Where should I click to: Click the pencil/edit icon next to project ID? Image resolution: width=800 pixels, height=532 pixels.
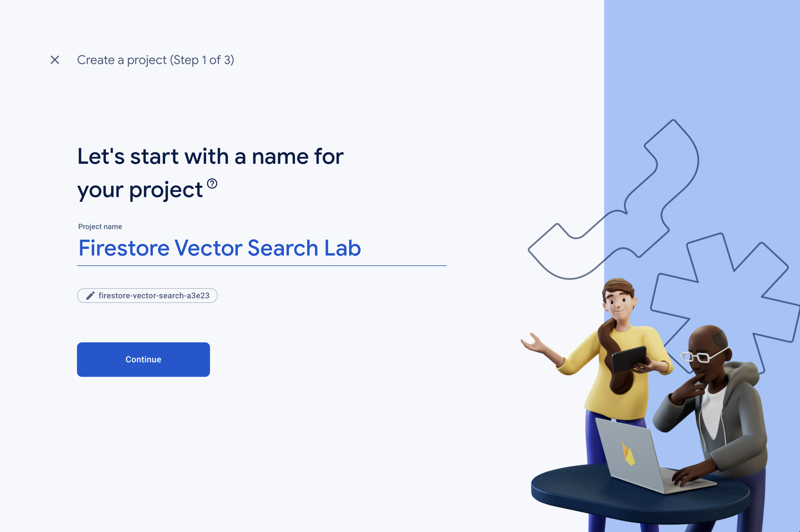point(90,295)
